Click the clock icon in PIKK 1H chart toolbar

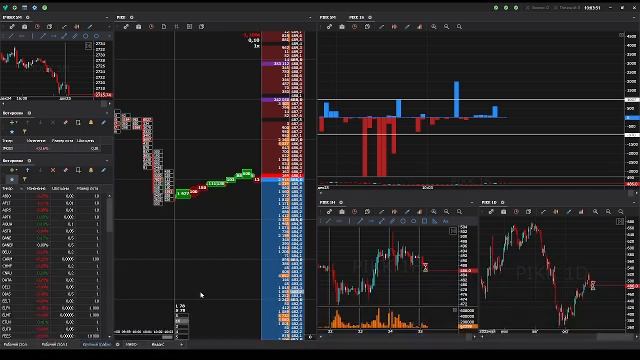pos(355,211)
